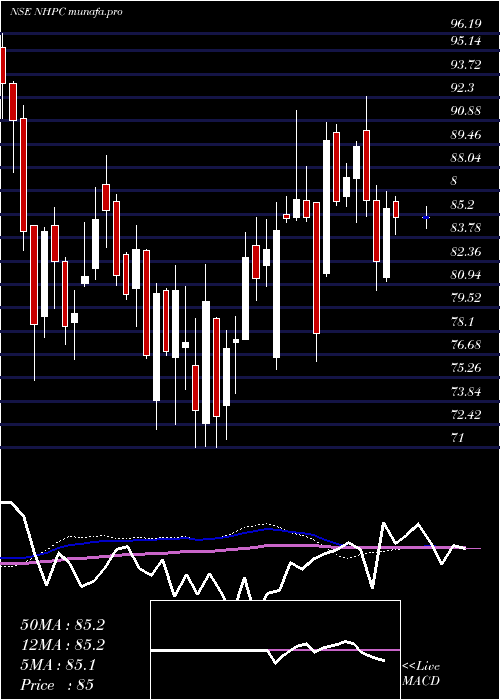Click the Price : 85 readout
Viewport: 500px width, 700px height.
[x=57, y=685]
